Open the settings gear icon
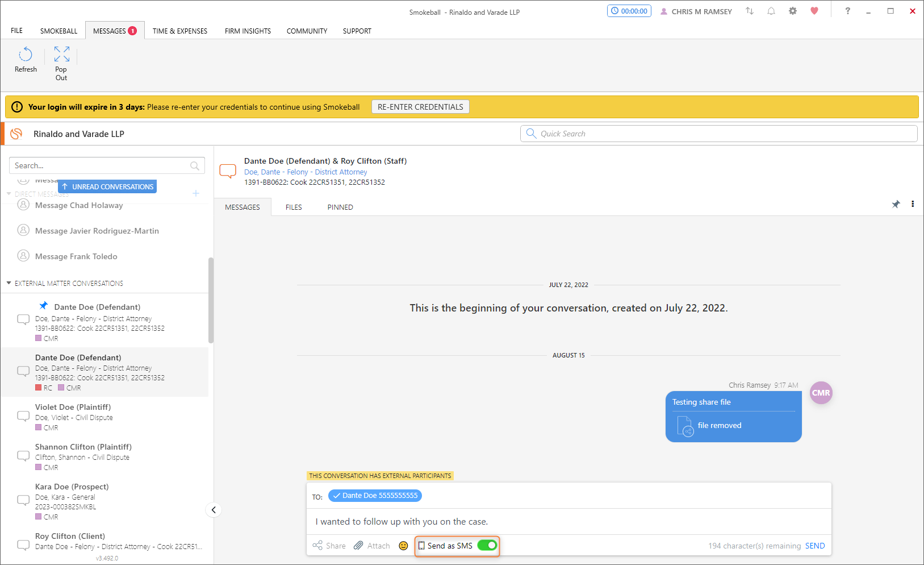The width and height of the screenshot is (924, 565). point(793,11)
